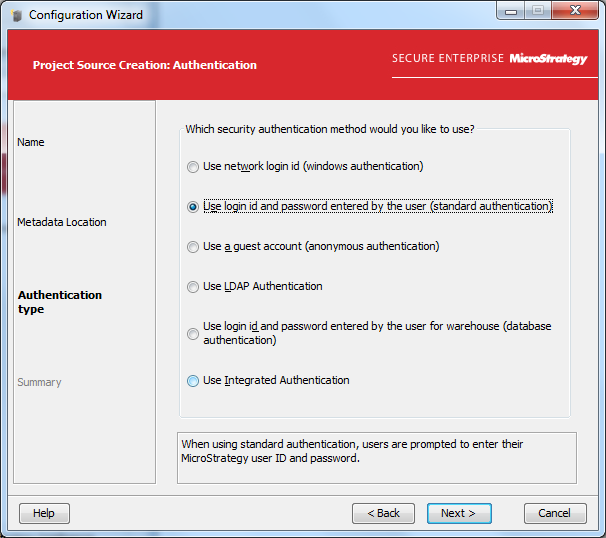
Task: Click the MicroStrategy logo in the banner
Action: (x=548, y=59)
